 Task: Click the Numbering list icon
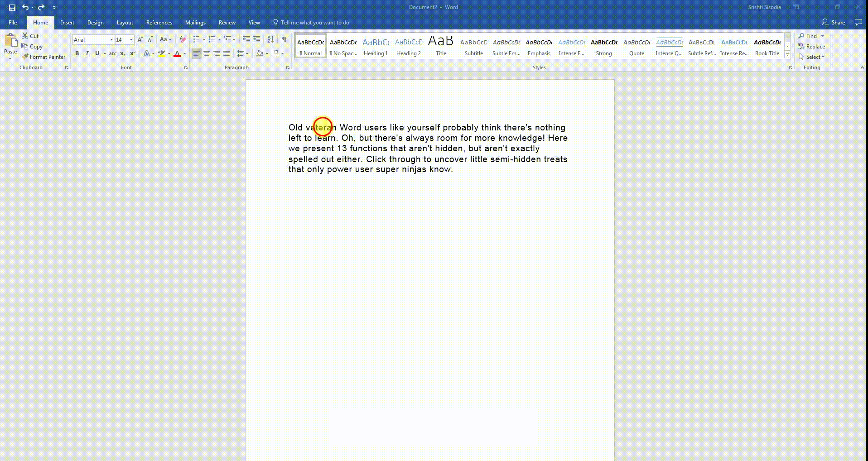(212, 39)
